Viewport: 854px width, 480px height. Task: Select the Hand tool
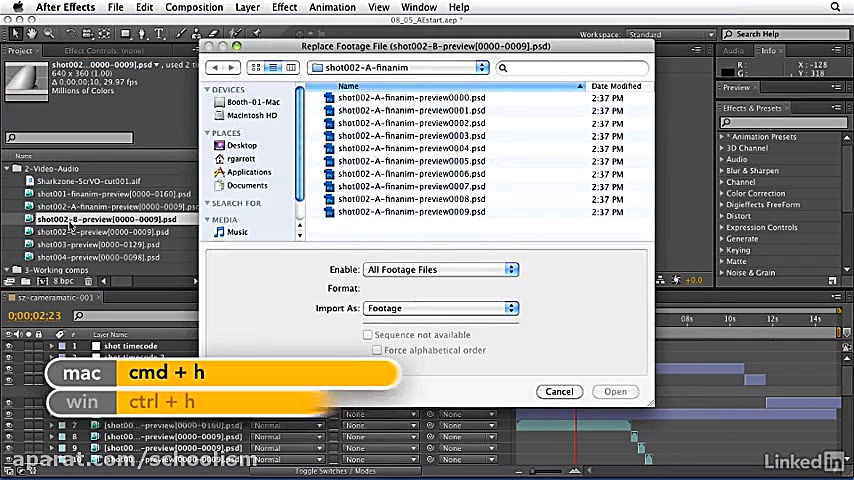32,33
